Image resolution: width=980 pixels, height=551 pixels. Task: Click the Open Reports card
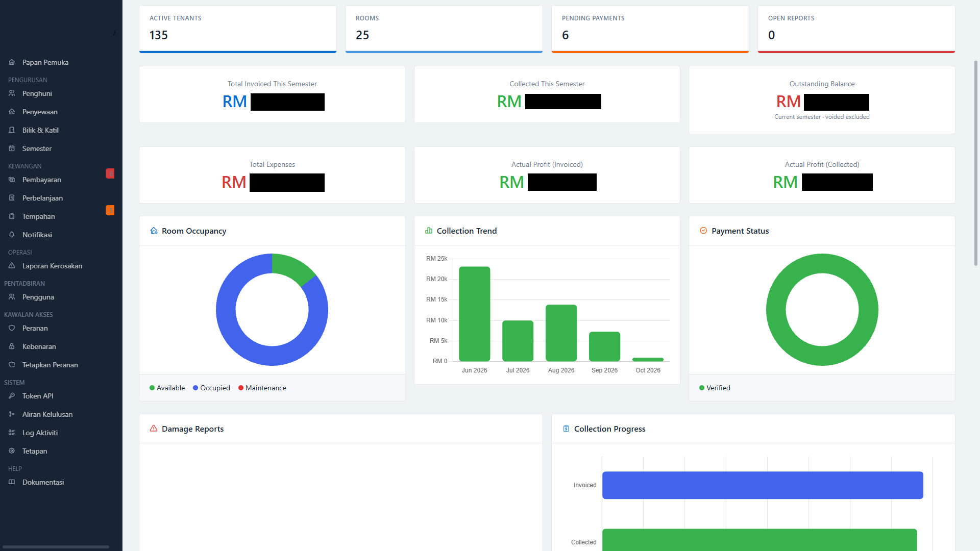(x=856, y=29)
